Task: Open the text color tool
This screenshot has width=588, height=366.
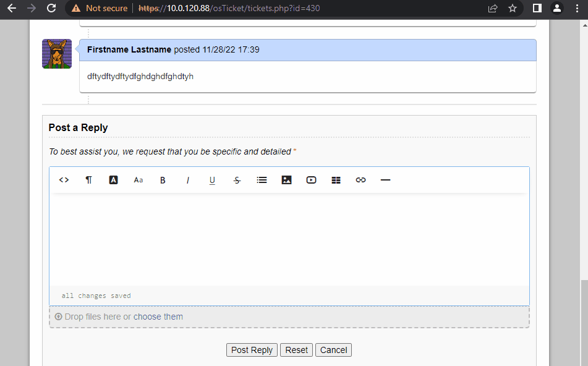Action: (113, 180)
